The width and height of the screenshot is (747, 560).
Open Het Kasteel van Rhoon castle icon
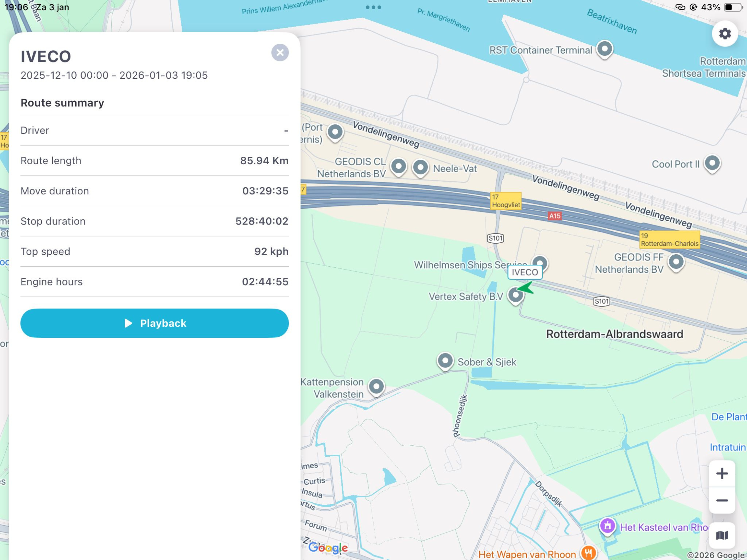(607, 526)
